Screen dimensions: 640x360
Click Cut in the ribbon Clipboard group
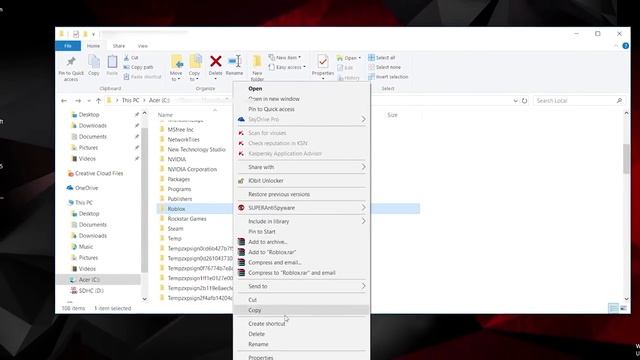pyautogui.click(x=131, y=58)
